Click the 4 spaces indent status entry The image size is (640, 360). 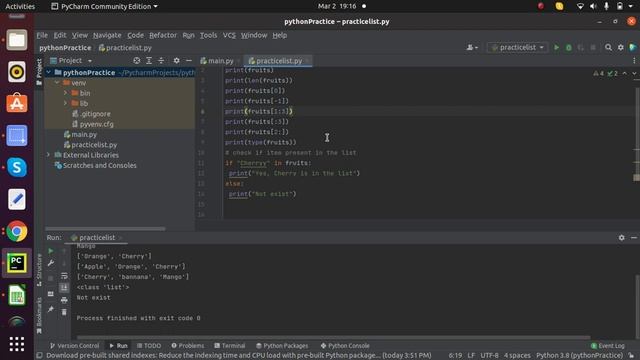point(517,356)
